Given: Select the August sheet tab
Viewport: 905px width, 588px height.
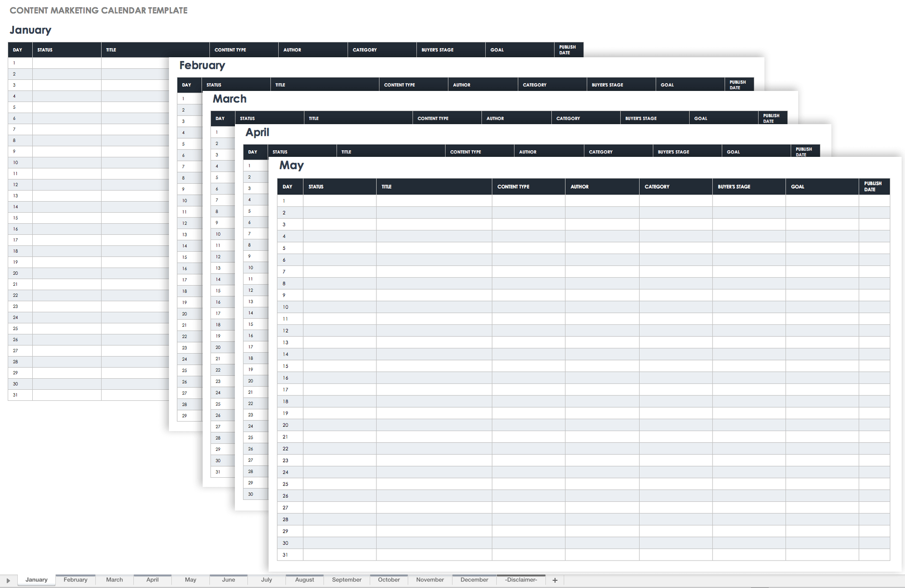Looking at the screenshot, I should click(x=305, y=580).
